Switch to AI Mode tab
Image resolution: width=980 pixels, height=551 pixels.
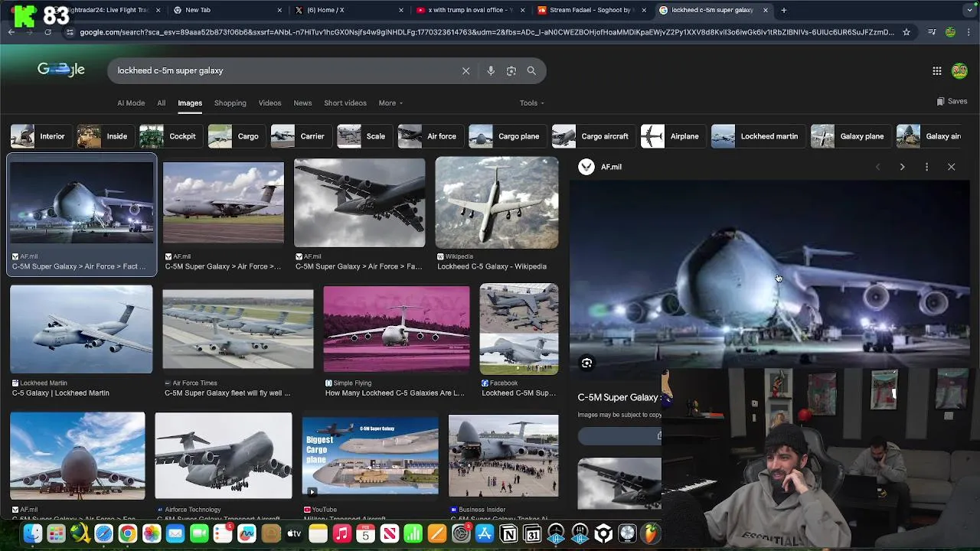[131, 103]
